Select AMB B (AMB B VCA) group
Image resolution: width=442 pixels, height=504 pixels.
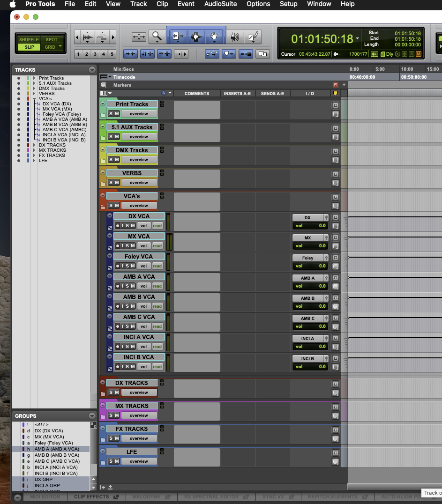57,455
